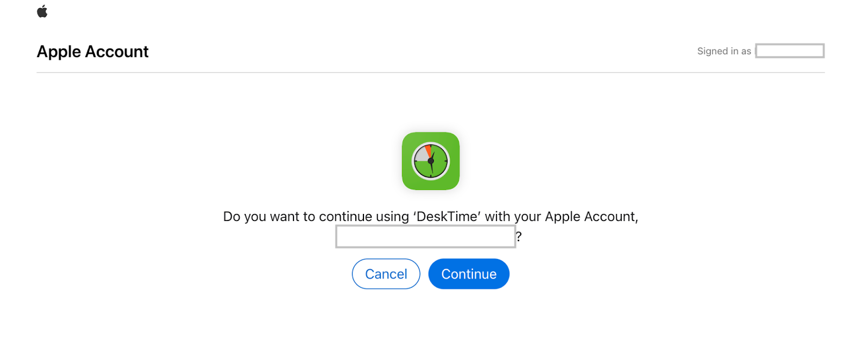Click the orange wedge on the DeskTime clock
This screenshot has height=348, width=868.
tap(428, 149)
